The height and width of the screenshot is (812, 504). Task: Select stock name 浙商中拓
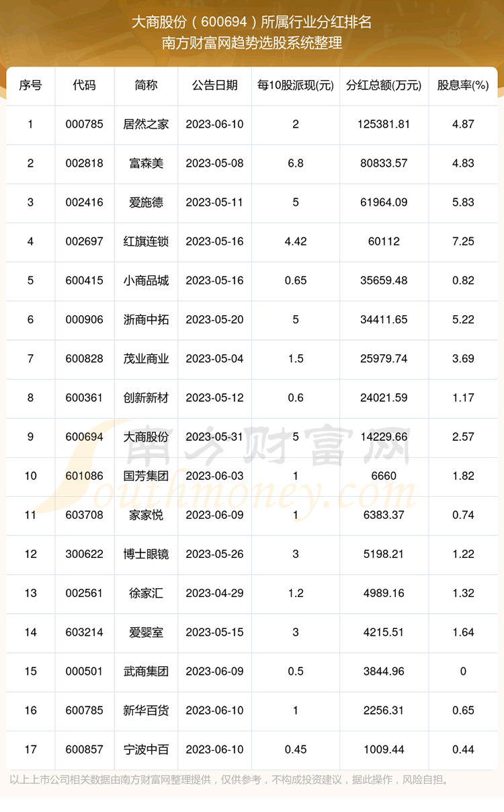tap(146, 319)
